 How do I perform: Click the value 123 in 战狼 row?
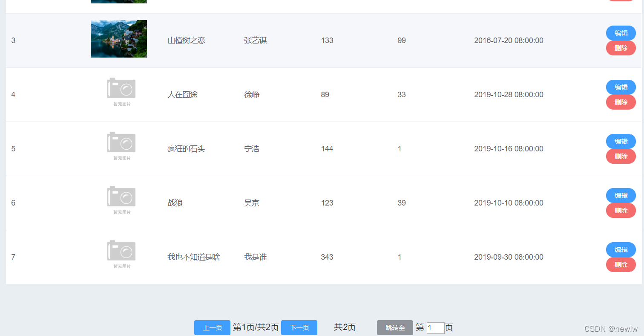coord(327,203)
